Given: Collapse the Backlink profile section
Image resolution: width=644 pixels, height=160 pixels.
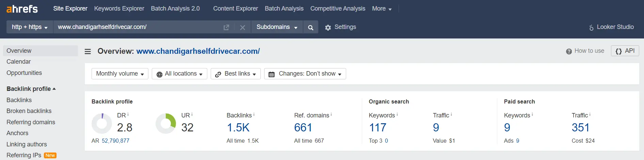Looking at the screenshot, I should (31, 89).
